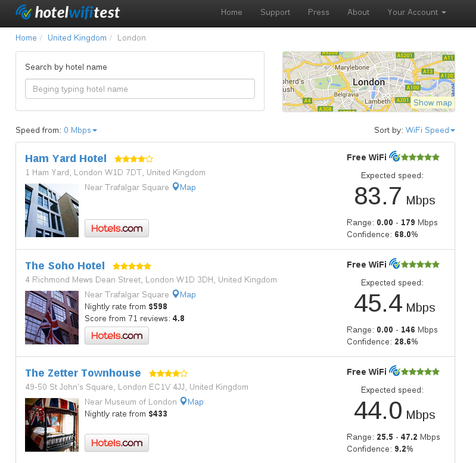The width and height of the screenshot is (476, 463).
Task: Click the Ham Yard Hotel star rating
Action: [133, 159]
